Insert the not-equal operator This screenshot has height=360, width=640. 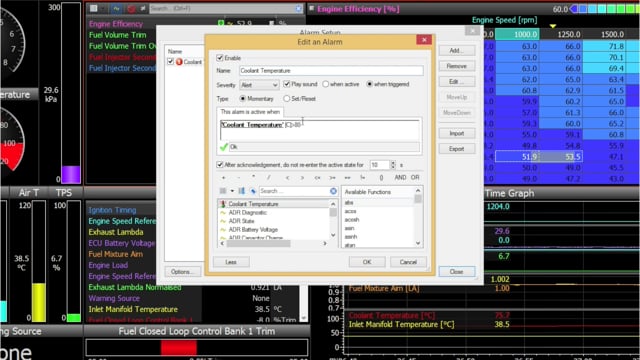point(362,178)
